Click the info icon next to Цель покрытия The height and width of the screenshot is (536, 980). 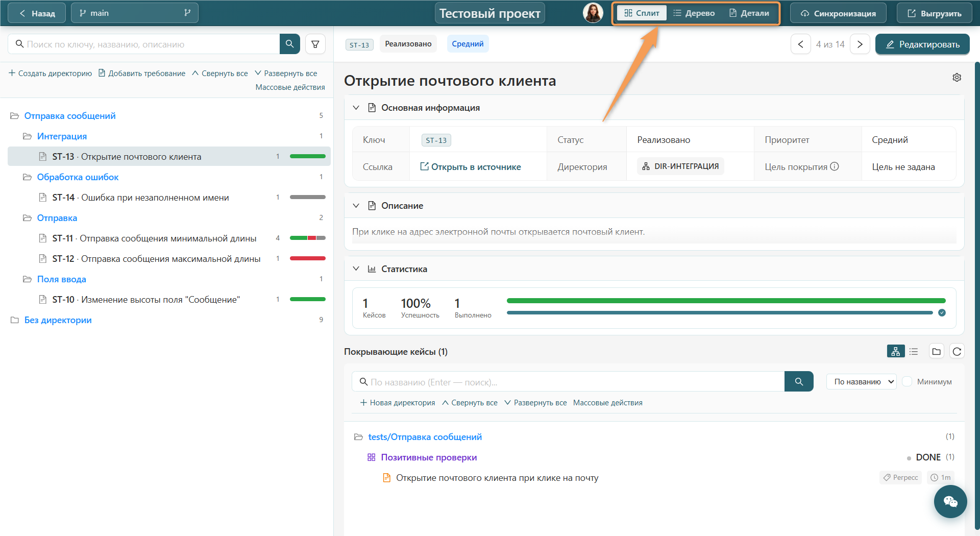click(x=835, y=166)
